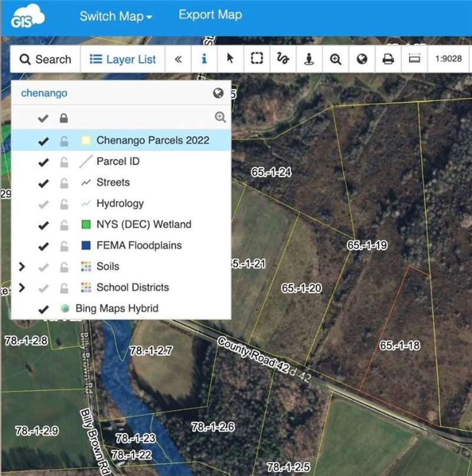Activate the rectangle selection tool
Image resolution: width=472 pixels, height=476 pixels.
coord(256,59)
